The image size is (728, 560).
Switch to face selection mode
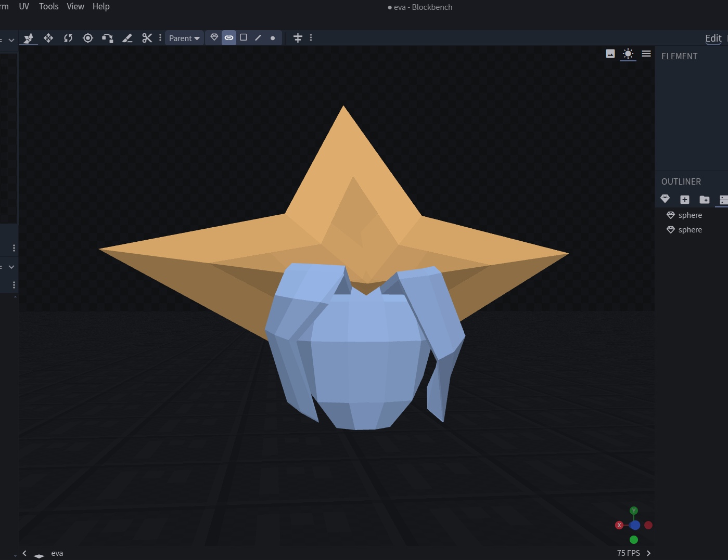point(244,37)
